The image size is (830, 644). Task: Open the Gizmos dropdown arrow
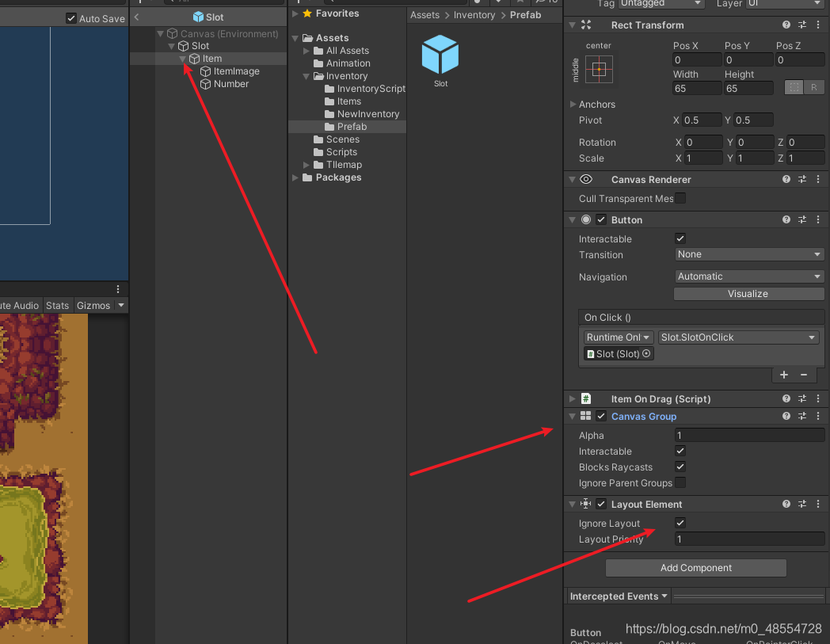point(121,306)
